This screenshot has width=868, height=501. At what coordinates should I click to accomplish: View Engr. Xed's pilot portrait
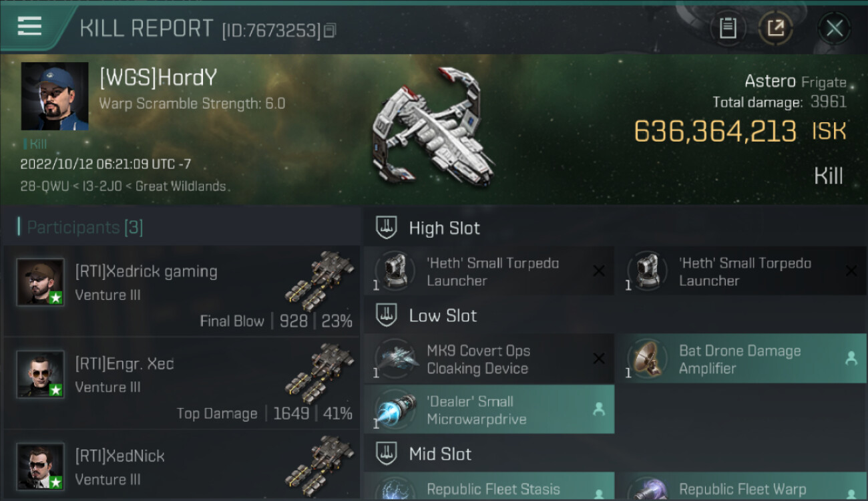pos(41,375)
